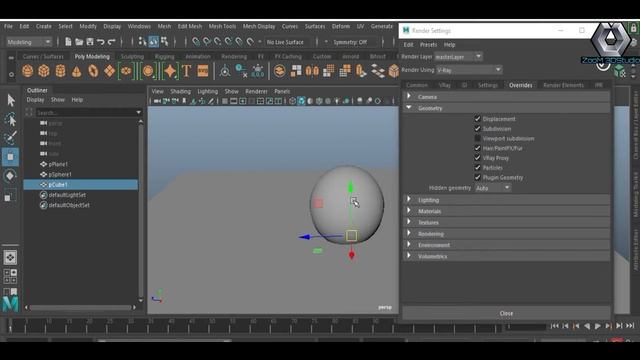
Task: Open the Hidden geometry Auto dropdown
Action: pos(493,188)
